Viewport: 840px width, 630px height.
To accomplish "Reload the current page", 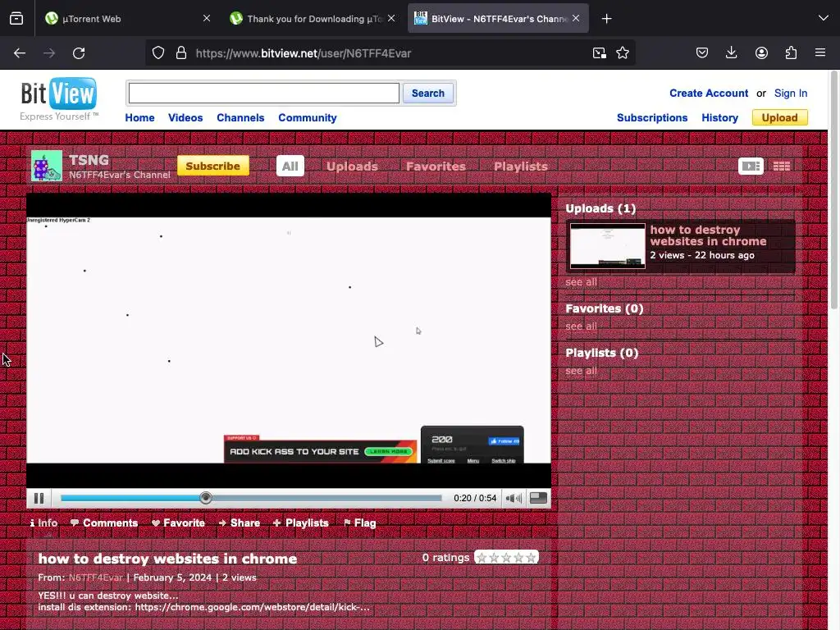I will (79, 53).
